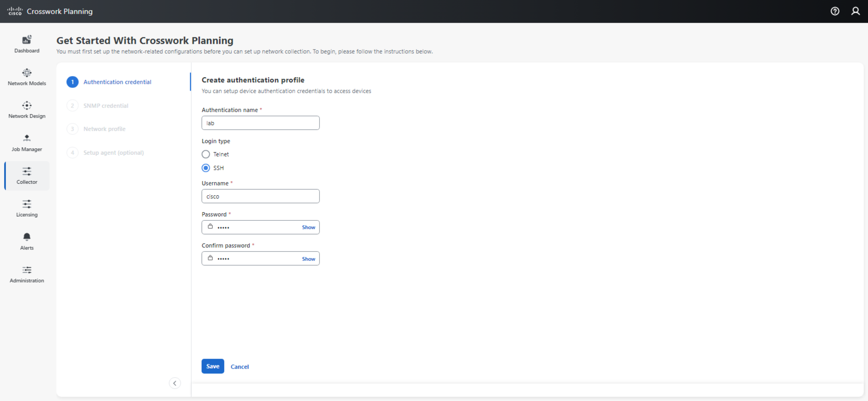Viewport: 868px width, 401px height.
Task: Open Network Models in the sidebar
Action: pyautogui.click(x=27, y=77)
